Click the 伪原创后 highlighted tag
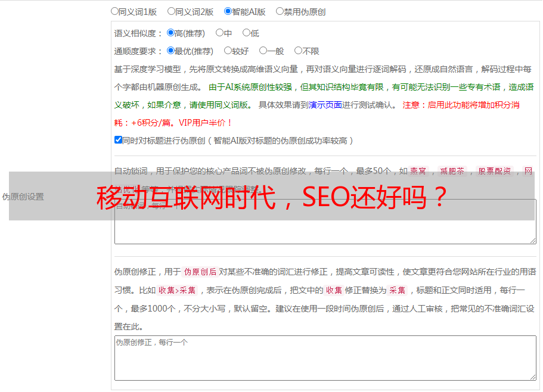 point(200,272)
